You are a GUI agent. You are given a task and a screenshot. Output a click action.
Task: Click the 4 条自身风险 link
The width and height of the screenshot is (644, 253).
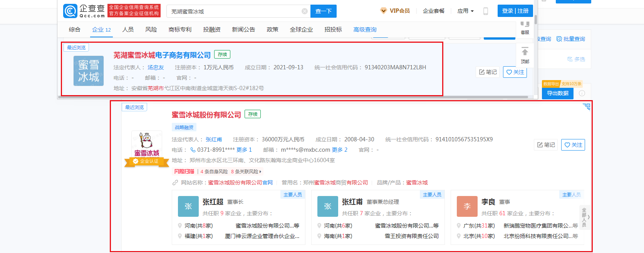point(214,172)
